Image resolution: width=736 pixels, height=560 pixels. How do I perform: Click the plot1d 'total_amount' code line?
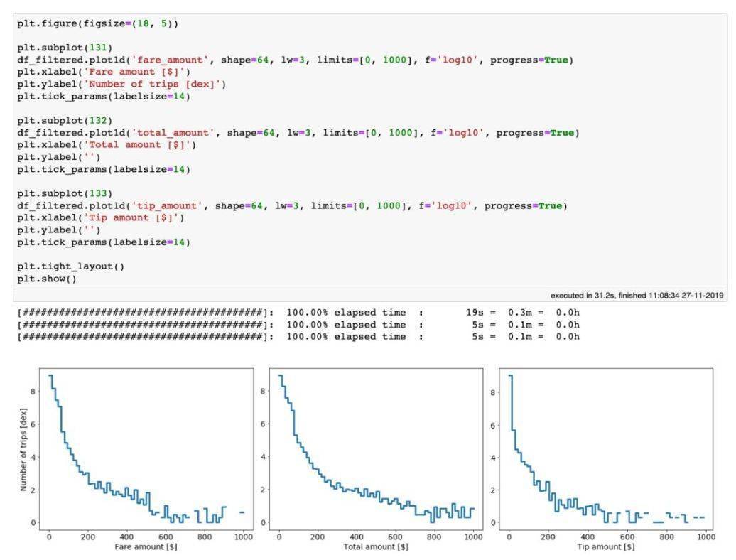coord(298,133)
